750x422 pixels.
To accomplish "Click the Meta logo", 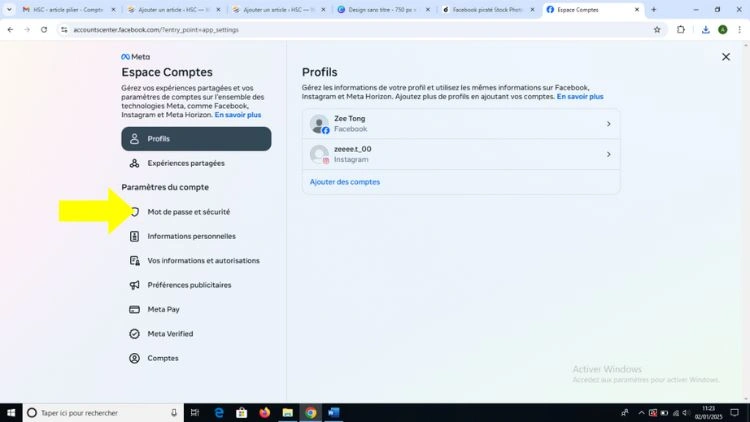I will coord(135,56).
